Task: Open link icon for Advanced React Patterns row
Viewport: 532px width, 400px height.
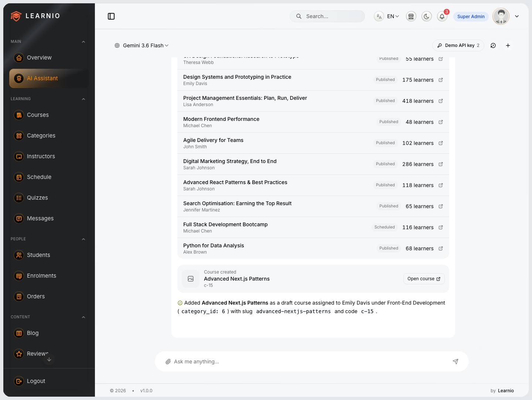Action: (x=441, y=185)
